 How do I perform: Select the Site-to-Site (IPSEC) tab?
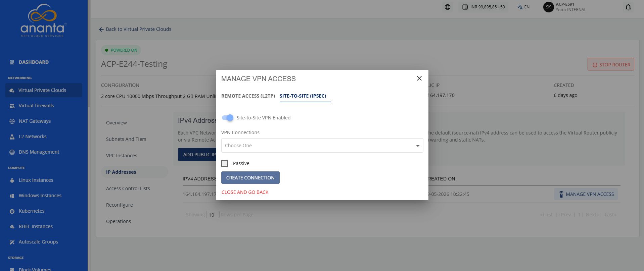tap(303, 96)
